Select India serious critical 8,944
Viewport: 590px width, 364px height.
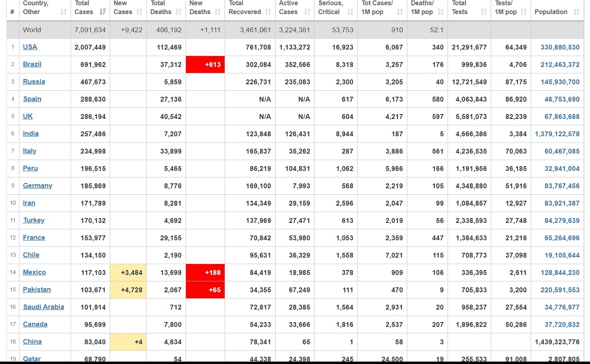click(344, 134)
